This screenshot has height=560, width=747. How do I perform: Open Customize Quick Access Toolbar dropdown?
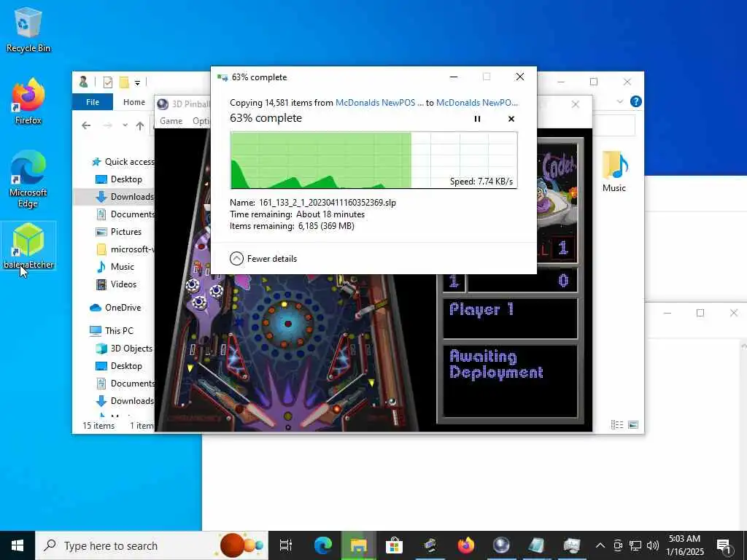point(137,83)
